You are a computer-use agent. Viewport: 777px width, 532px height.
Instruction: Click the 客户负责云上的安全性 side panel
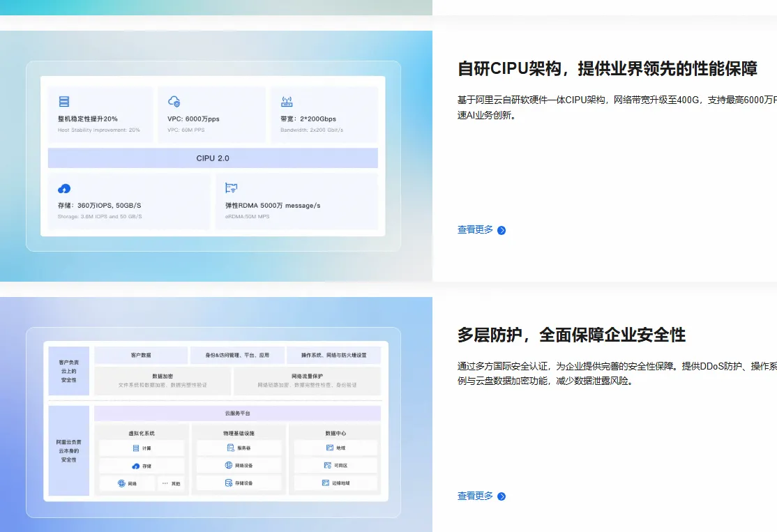coord(69,371)
